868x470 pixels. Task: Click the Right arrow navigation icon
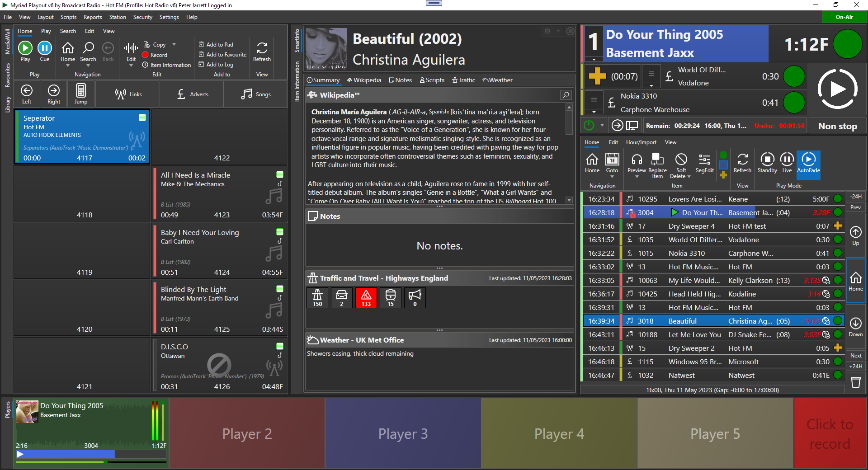(53, 90)
